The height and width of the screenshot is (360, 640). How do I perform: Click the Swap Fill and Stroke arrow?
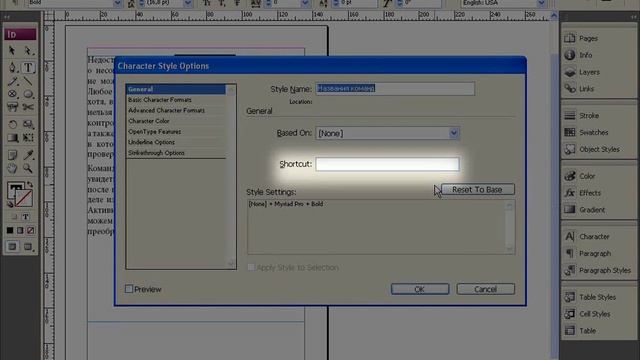click(x=30, y=184)
